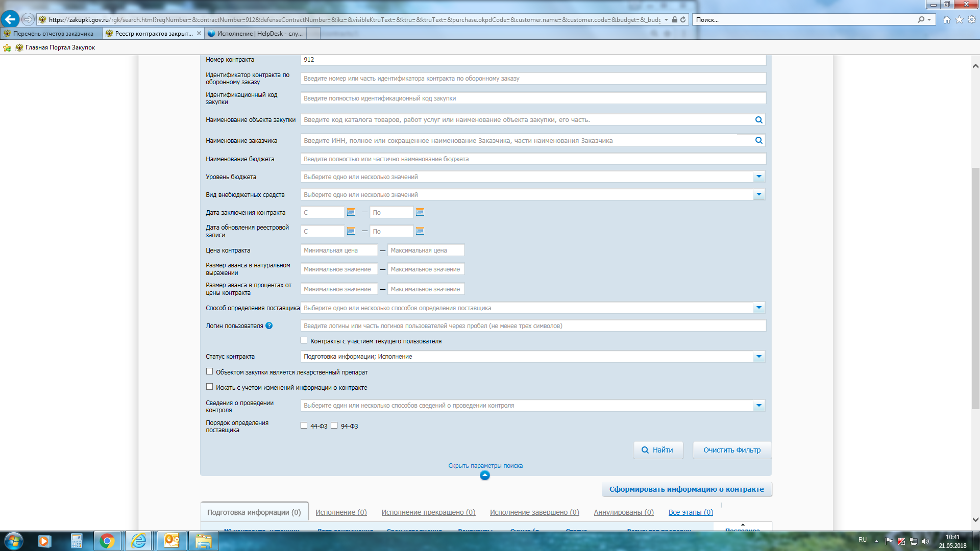980x551 pixels.
Task: Click Очистить Фильтр button
Action: pos(731,450)
